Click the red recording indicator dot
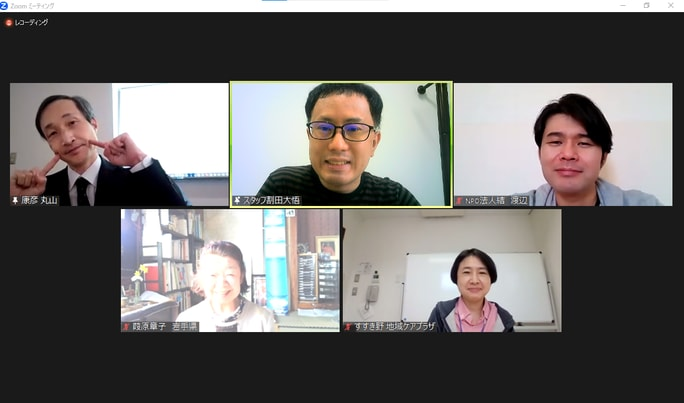 [9, 22]
